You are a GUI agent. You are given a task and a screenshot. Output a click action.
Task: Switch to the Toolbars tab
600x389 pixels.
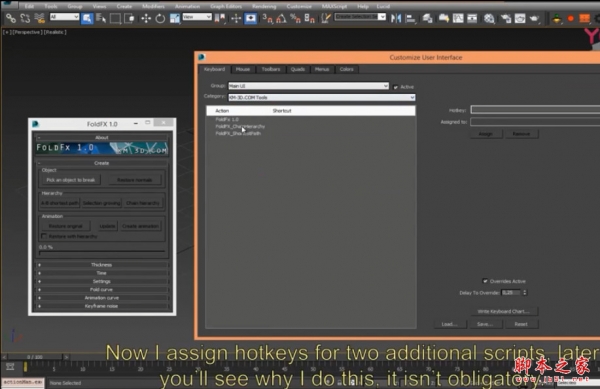coord(271,69)
